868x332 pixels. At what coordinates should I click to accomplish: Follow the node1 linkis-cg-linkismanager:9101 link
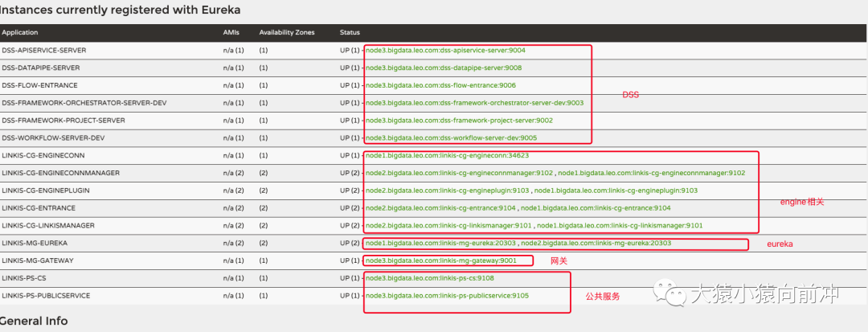(x=620, y=226)
